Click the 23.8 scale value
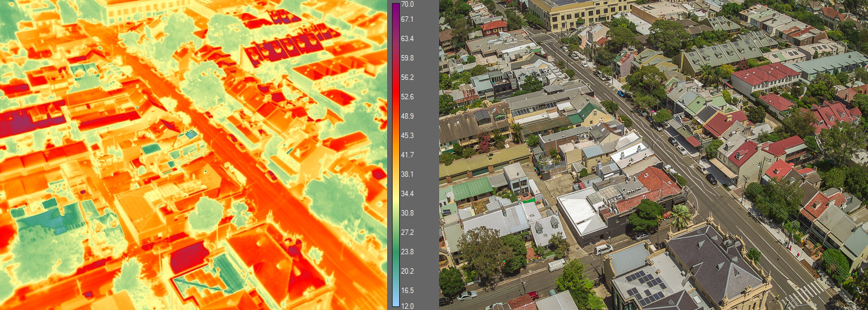The image size is (868, 310). pyautogui.click(x=407, y=252)
